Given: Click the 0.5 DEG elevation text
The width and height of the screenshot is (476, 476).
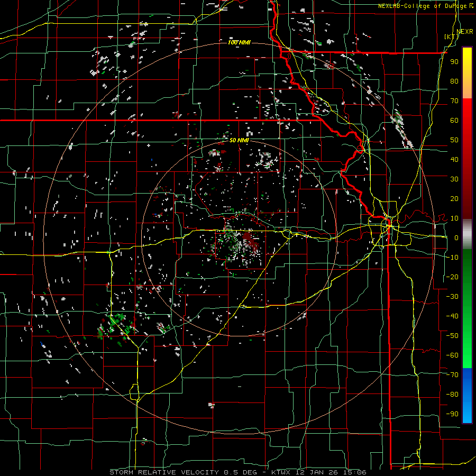Looking at the screenshot, I should (x=241, y=472).
